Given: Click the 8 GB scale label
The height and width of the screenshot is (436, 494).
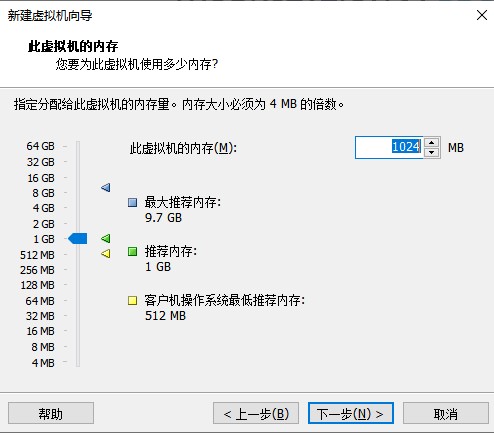Looking at the screenshot, I should (43, 193).
